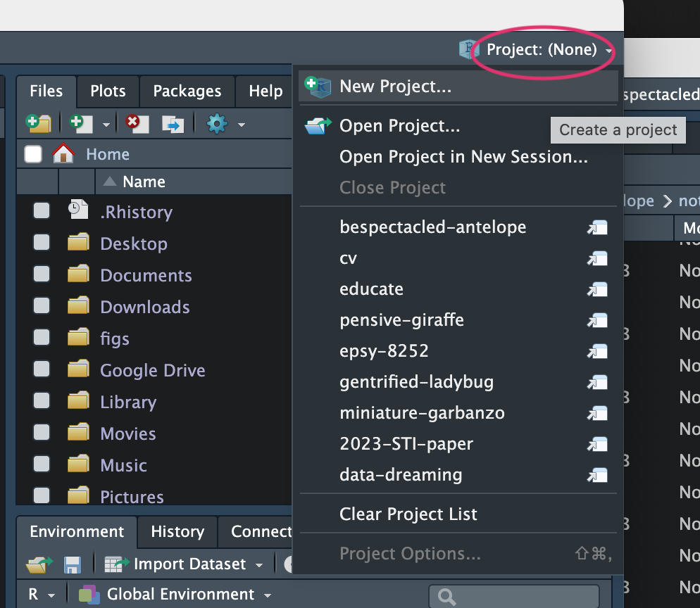The height and width of the screenshot is (608, 700).
Task: Open the pensive-giraffe project shortcut icon
Action: 597,320
